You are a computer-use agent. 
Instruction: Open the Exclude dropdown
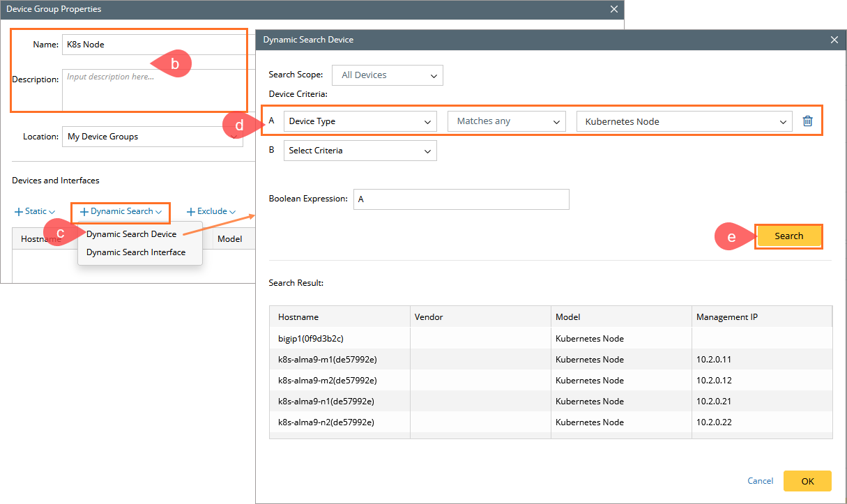tap(212, 211)
